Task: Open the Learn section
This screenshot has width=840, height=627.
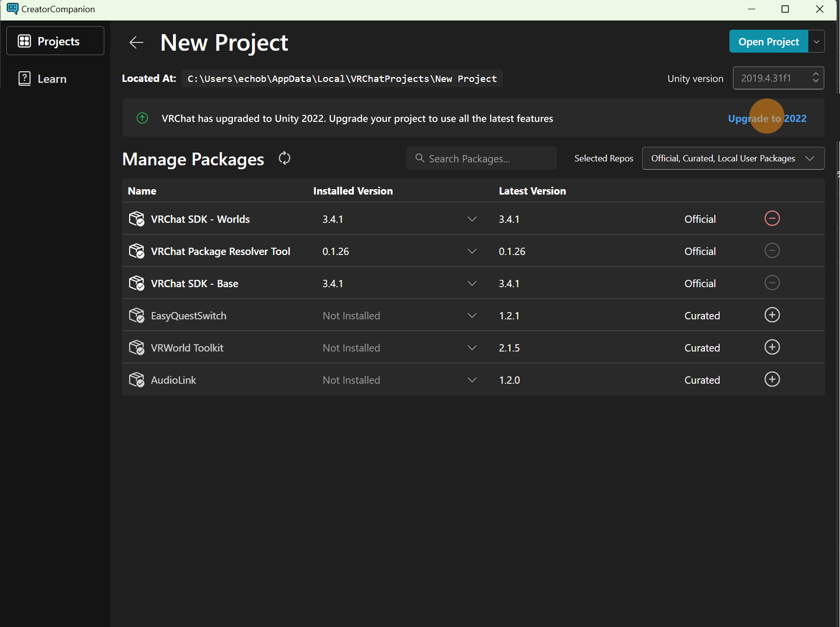Action: click(52, 78)
